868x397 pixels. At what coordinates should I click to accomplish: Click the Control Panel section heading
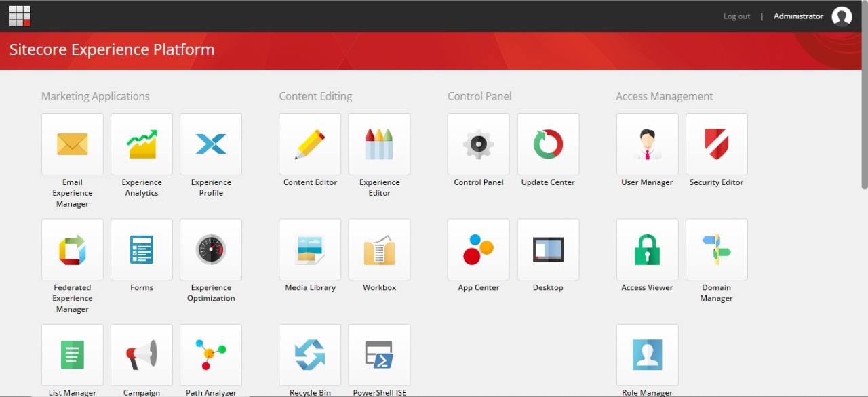[x=479, y=96]
